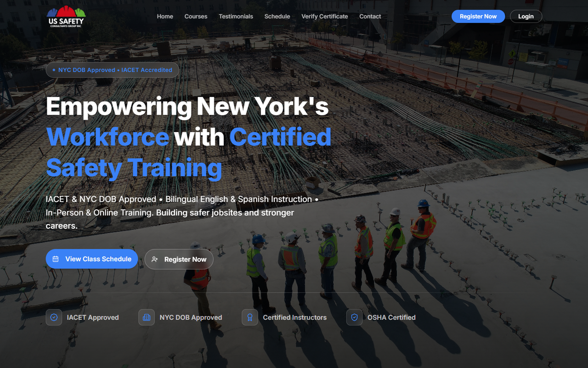
Task: Click the Certified Instructors label text
Action: click(x=295, y=317)
